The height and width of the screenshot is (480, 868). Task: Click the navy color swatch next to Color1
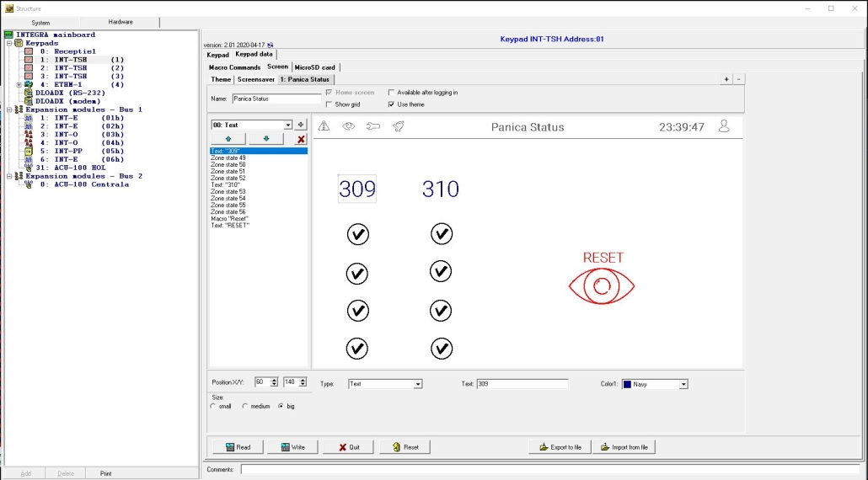[628, 384]
